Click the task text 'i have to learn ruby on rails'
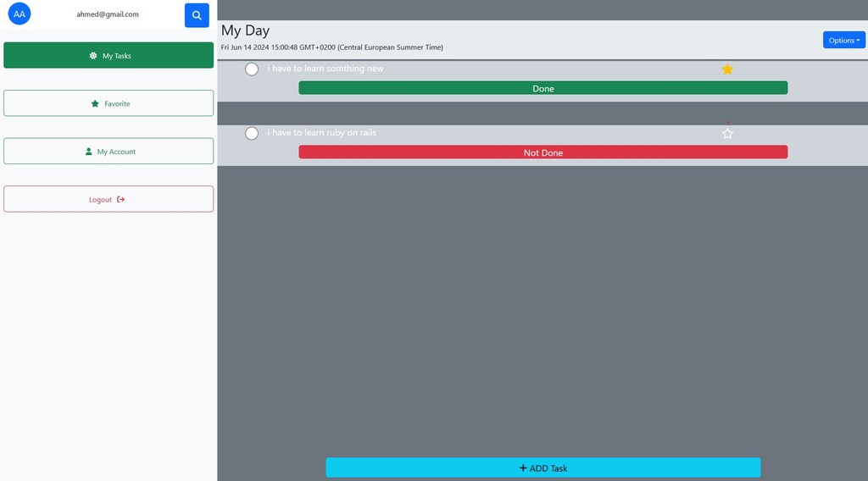This screenshot has width=868, height=481. click(321, 133)
